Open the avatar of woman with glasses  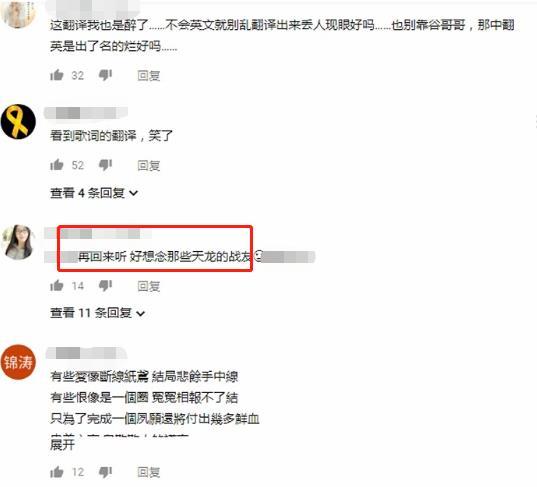[x=18, y=242]
